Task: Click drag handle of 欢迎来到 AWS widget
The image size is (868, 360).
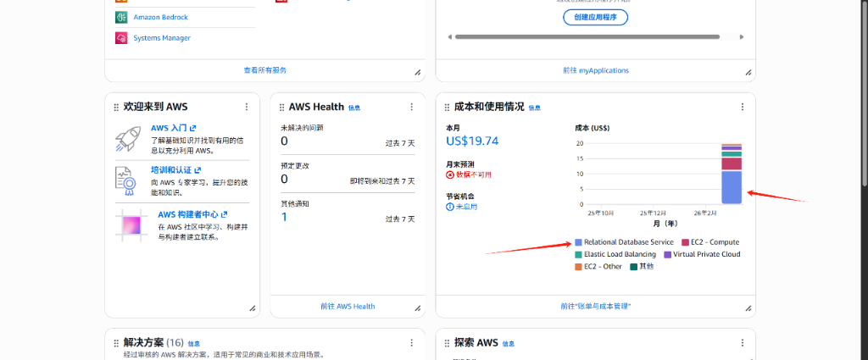Action: pos(116,108)
